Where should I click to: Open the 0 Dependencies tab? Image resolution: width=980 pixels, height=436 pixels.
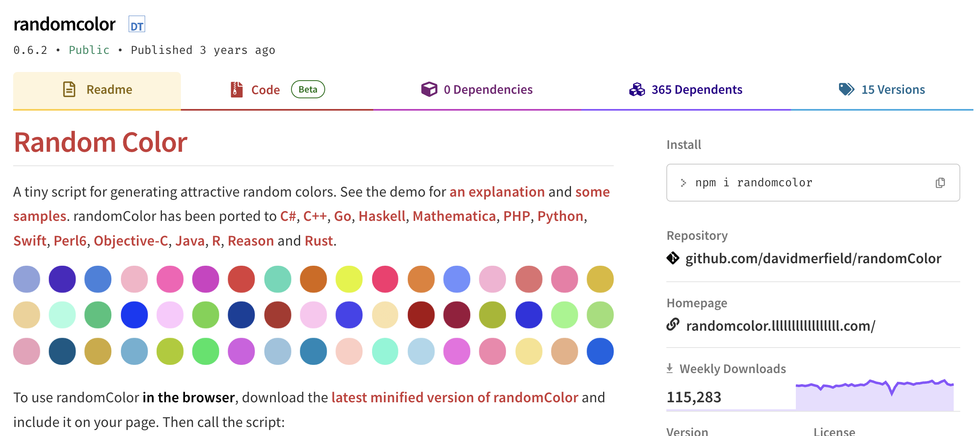click(x=477, y=90)
